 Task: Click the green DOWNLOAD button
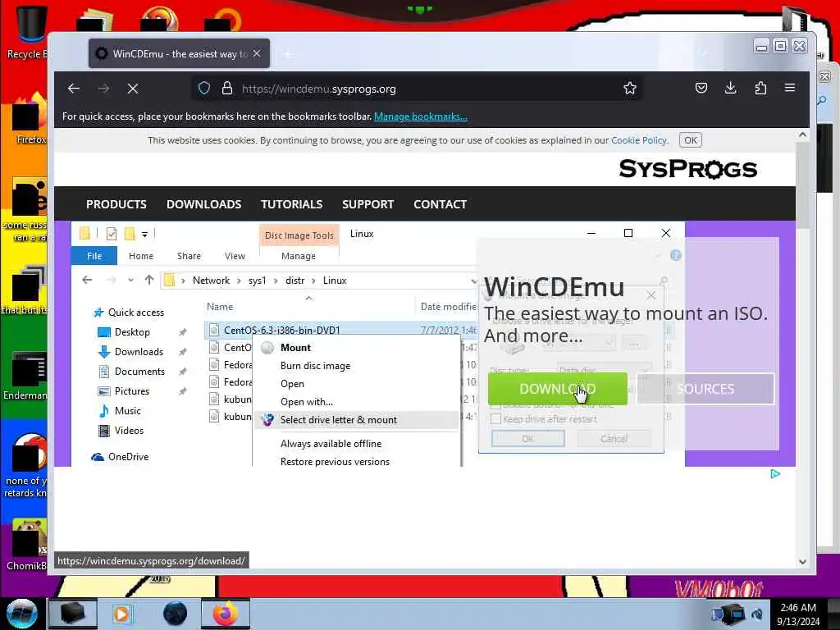(x=557, y=388)
